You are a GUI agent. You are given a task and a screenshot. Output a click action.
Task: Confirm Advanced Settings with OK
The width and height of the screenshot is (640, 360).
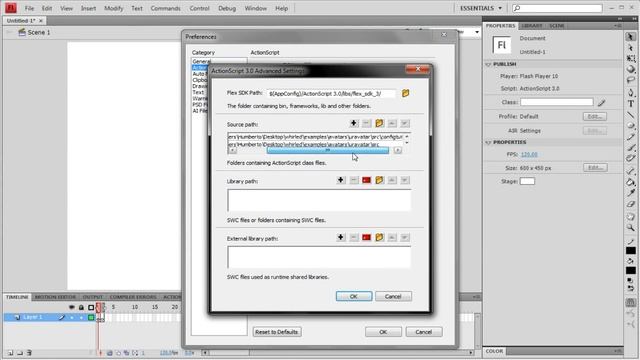354,296
